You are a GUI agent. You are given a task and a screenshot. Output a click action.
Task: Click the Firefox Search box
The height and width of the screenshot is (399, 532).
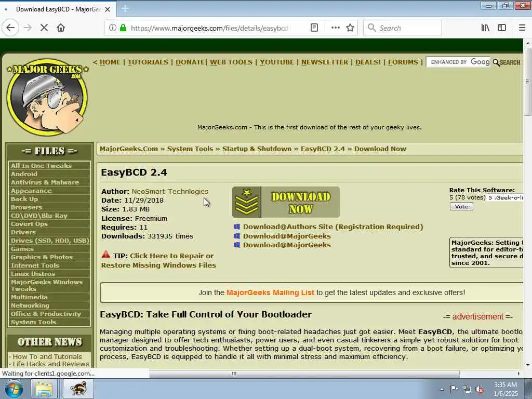(403, 28)
